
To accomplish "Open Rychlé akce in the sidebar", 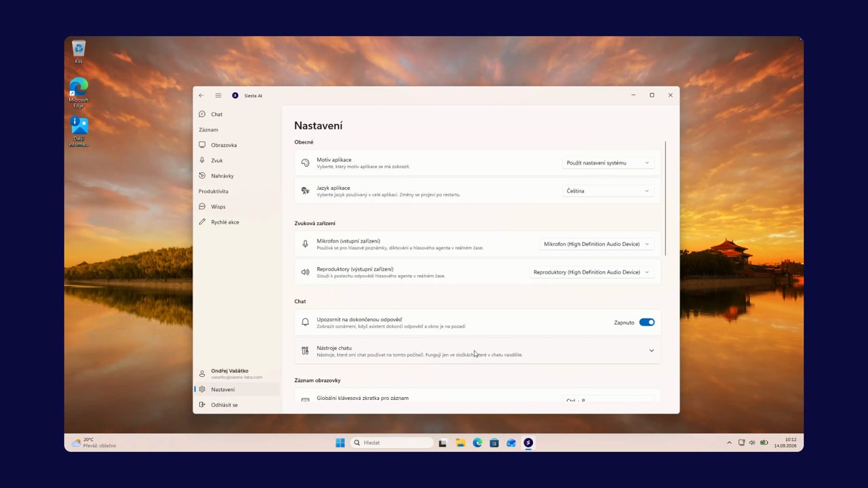I will click(x=237, y=222).
